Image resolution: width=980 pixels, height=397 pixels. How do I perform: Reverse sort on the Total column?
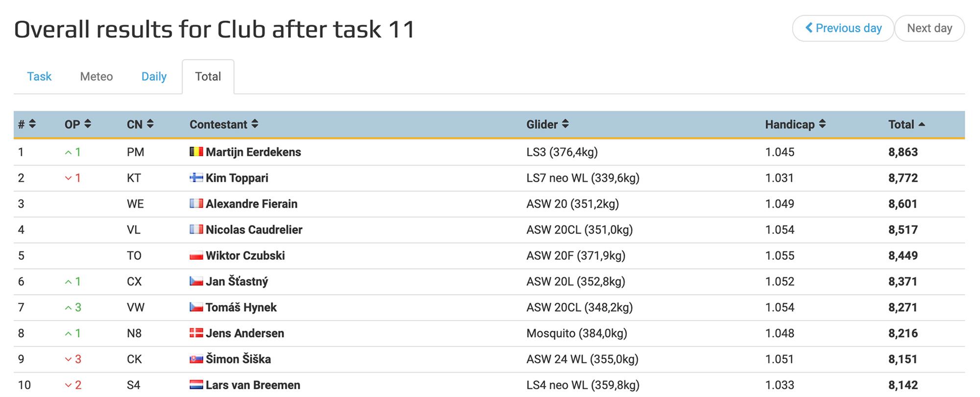906,124
